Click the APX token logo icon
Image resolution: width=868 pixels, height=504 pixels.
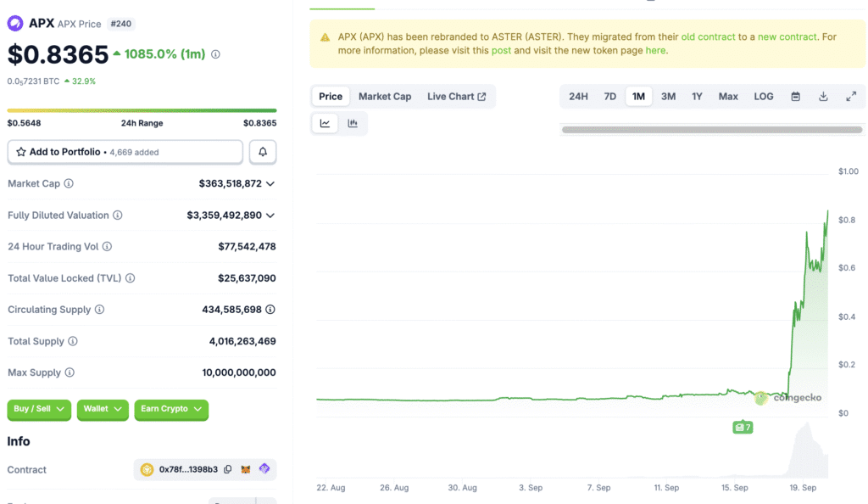click(15, 23)
